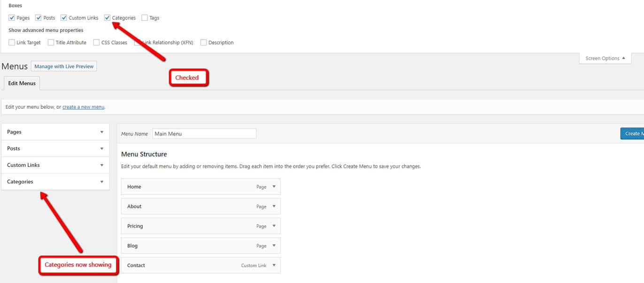The image size is (644, 283).
Task: Untick the Categories checkbox
Action: (107, 18)
